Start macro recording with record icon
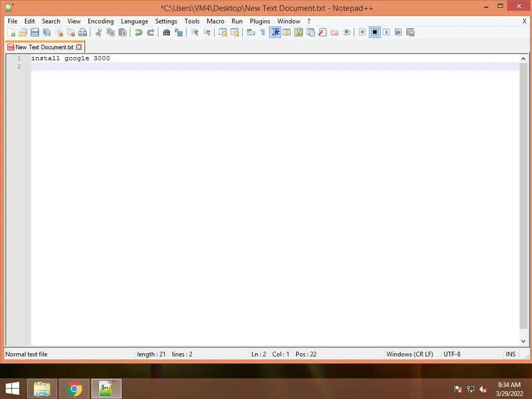 [362, 32]
